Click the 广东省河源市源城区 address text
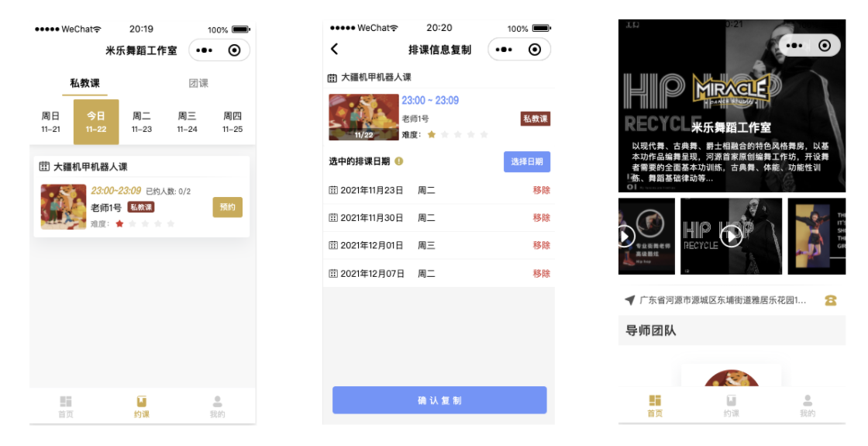Viewport: 868px width, 446px height. pos(723,300)
